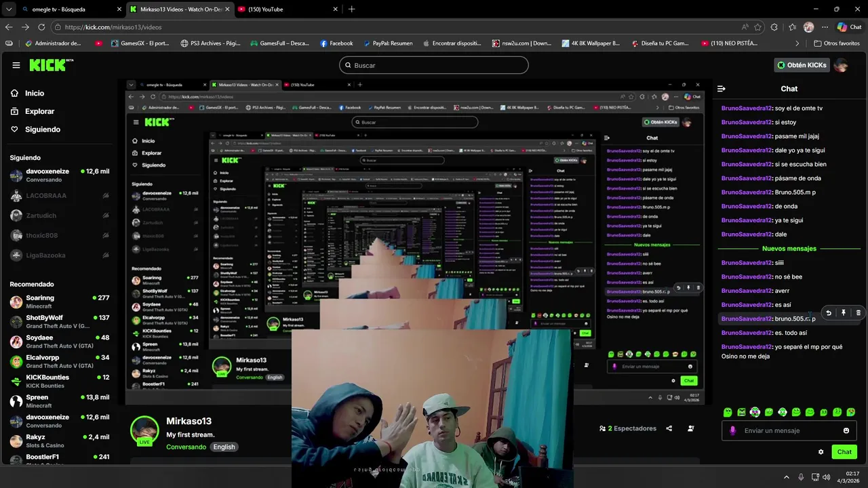Open the tab actions dropdown arrow
Image resolution: width=868 pixels, height=488 pixels.
(x=9, y=9)
